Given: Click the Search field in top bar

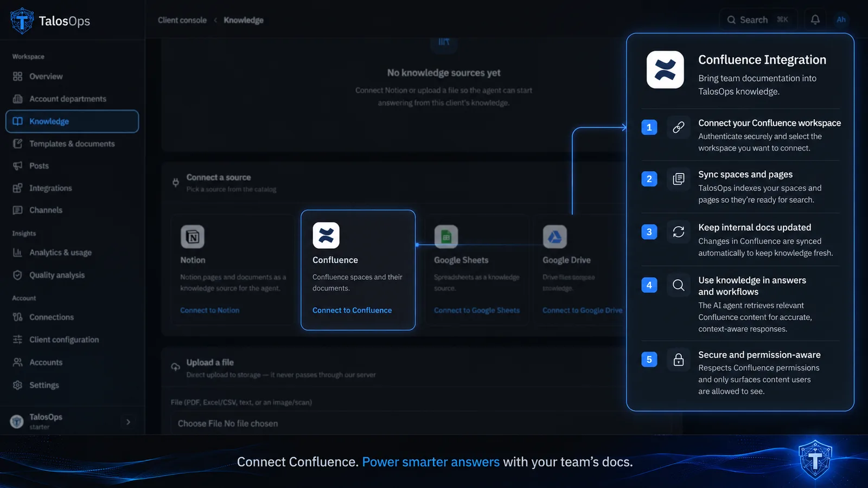Looking at the screenshot, I should pyautogui.click(x=758, y=20).
